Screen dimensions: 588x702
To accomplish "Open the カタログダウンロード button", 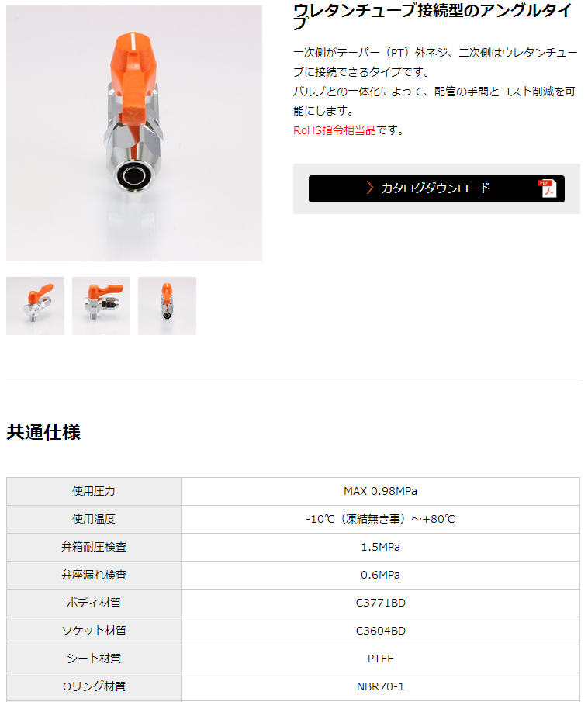I will click(436, 188).
